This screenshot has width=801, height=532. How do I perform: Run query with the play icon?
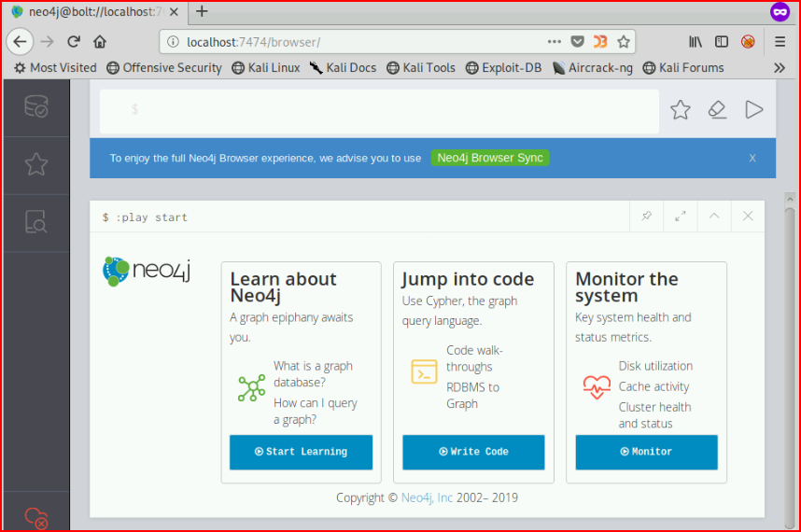pos(754,110)
